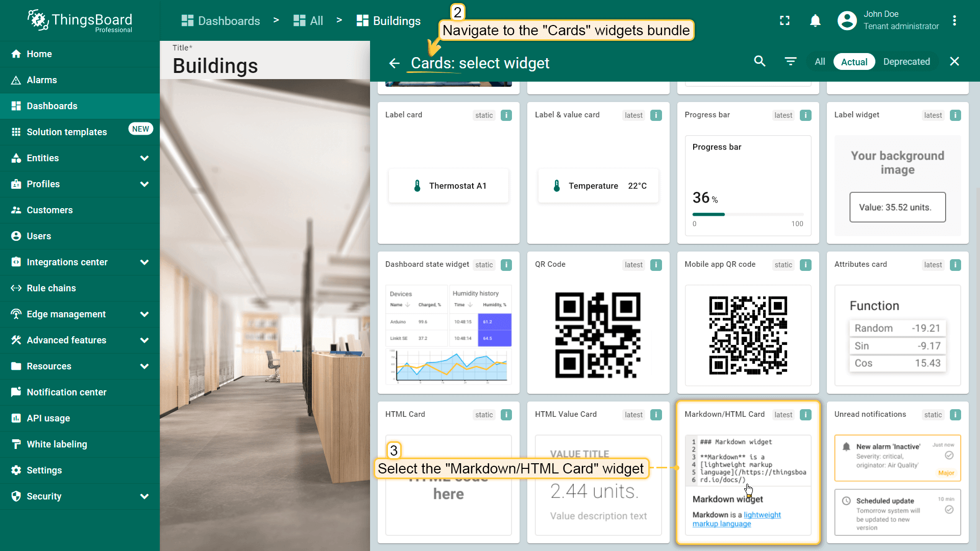Click the Progress bar widget preview bar
This screenshot has width=980, height=551.
747,214
